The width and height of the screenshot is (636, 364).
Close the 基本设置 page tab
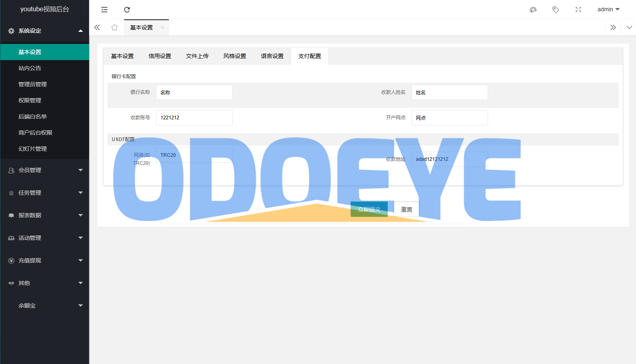(x=162, y=27)
